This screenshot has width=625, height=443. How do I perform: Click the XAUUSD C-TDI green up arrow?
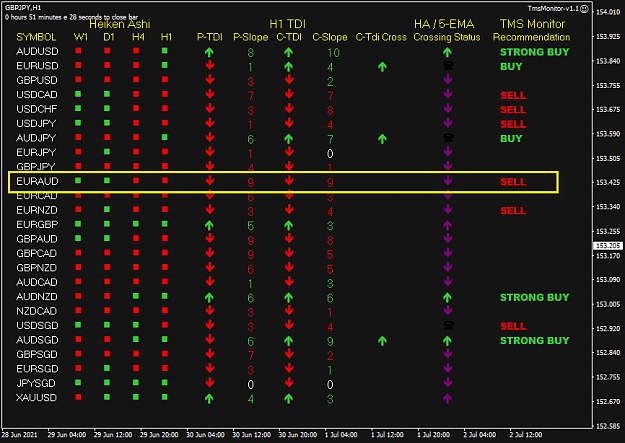289,398
